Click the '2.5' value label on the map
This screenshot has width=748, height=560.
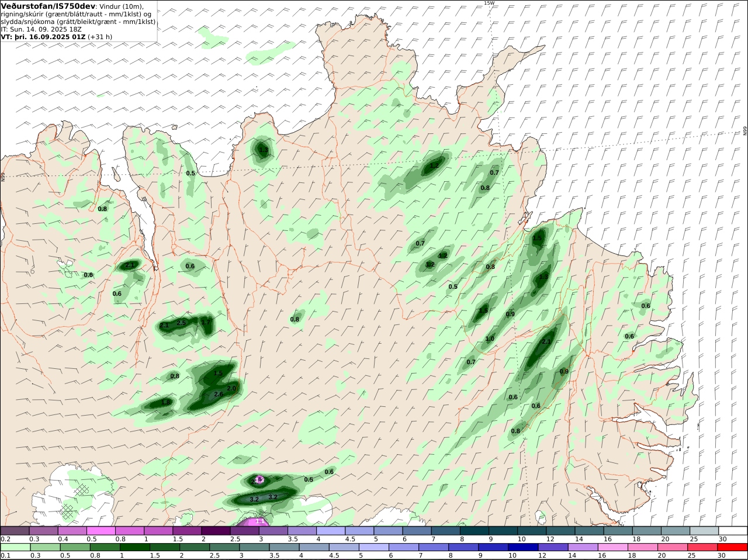coord(181,323)
